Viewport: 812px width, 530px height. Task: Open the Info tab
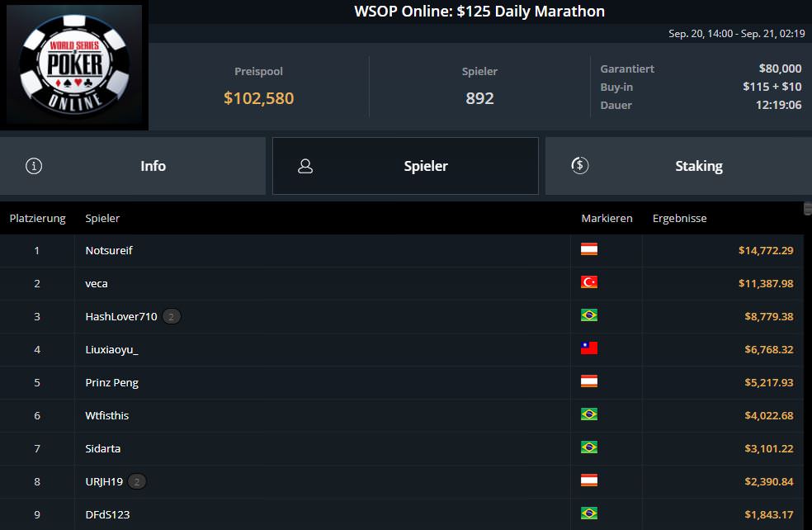pyautogui.click(x=133, y=166)
